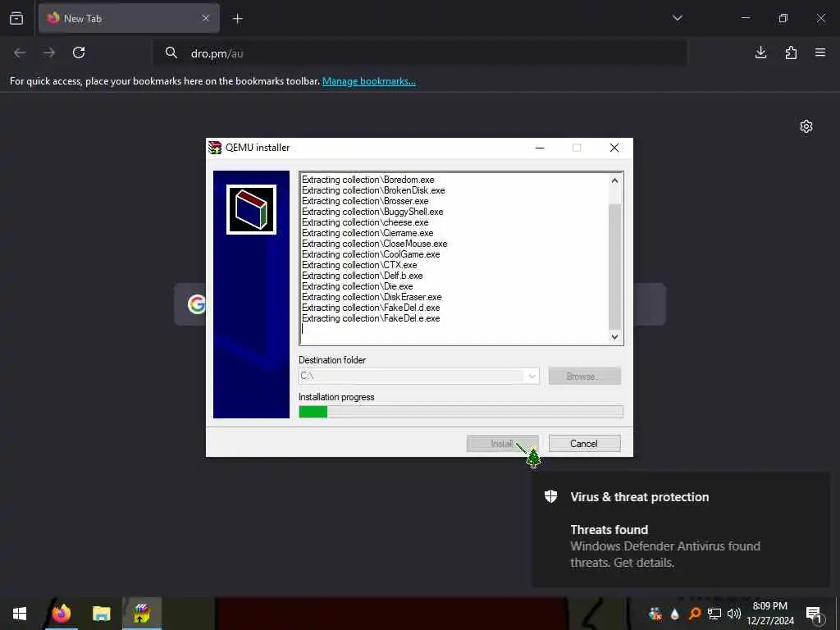The height and width of the screenshot is (630, 840).
Task: Select line 'Extracting collection\Cierrame.exe'
Action: 367,233
